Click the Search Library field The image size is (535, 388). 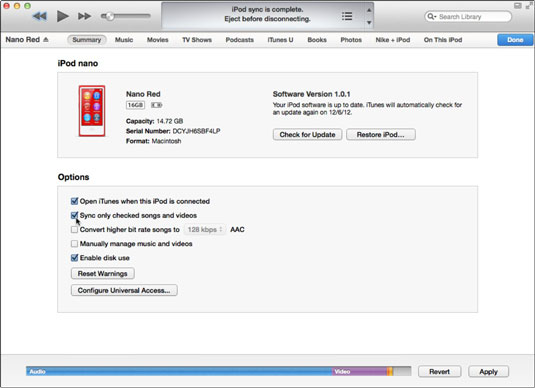[468, 16]
